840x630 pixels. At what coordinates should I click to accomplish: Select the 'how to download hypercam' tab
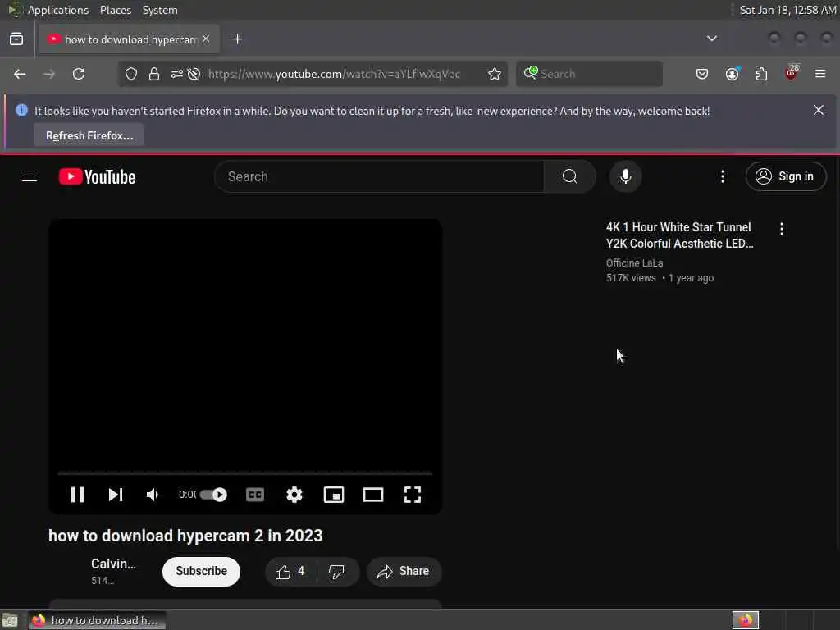click(x=129, y=39)
